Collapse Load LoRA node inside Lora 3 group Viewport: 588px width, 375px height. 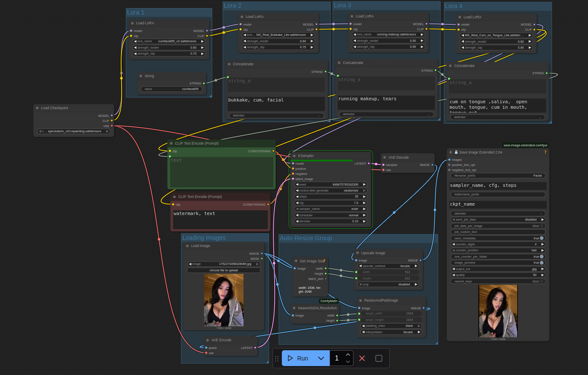(352, 16)
